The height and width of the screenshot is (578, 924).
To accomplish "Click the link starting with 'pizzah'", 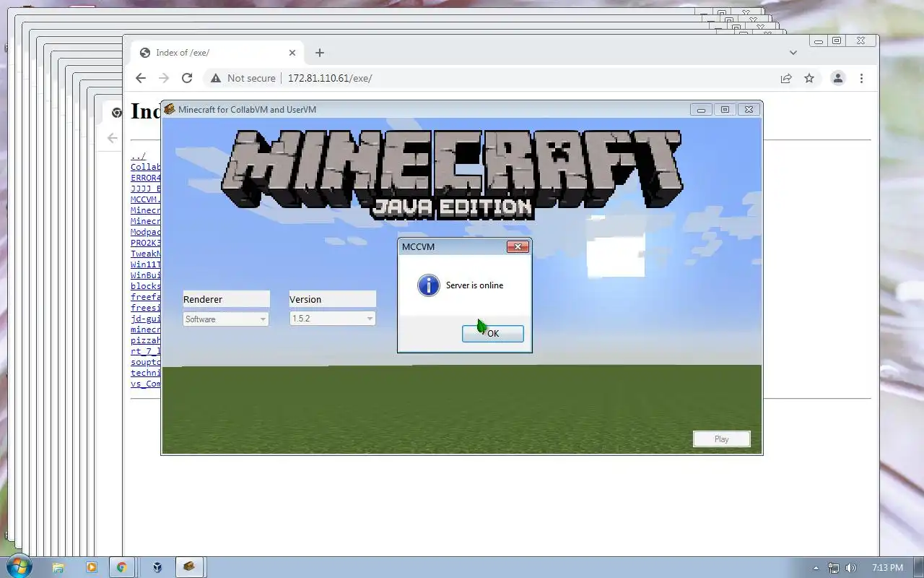I will tap(146, 340).
